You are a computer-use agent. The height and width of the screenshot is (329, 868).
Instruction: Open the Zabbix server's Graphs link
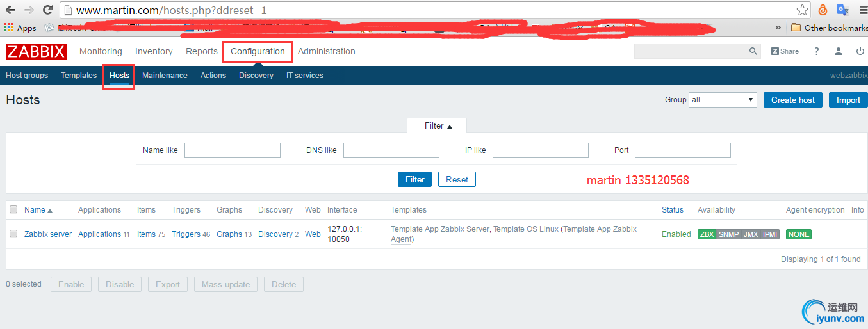pos(229,234)
